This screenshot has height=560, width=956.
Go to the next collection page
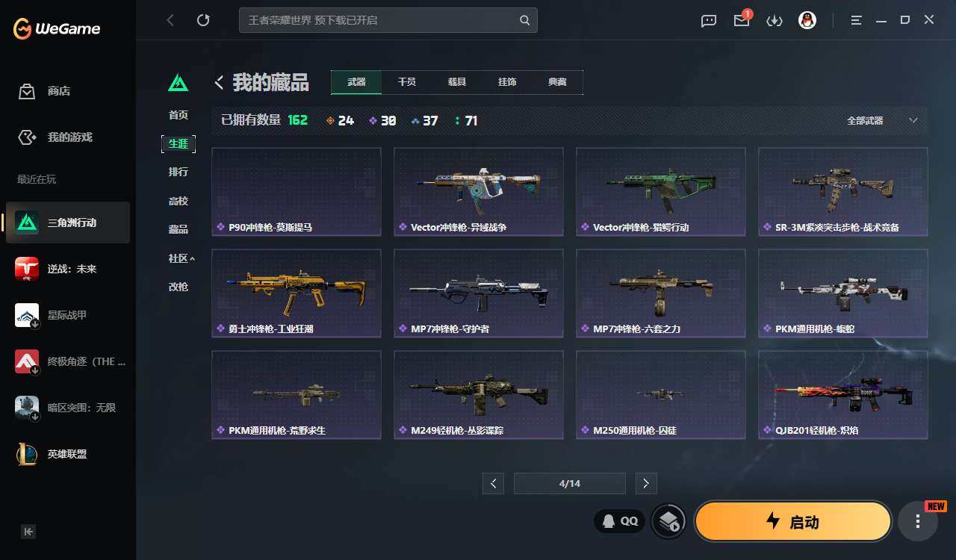(646, 484)
